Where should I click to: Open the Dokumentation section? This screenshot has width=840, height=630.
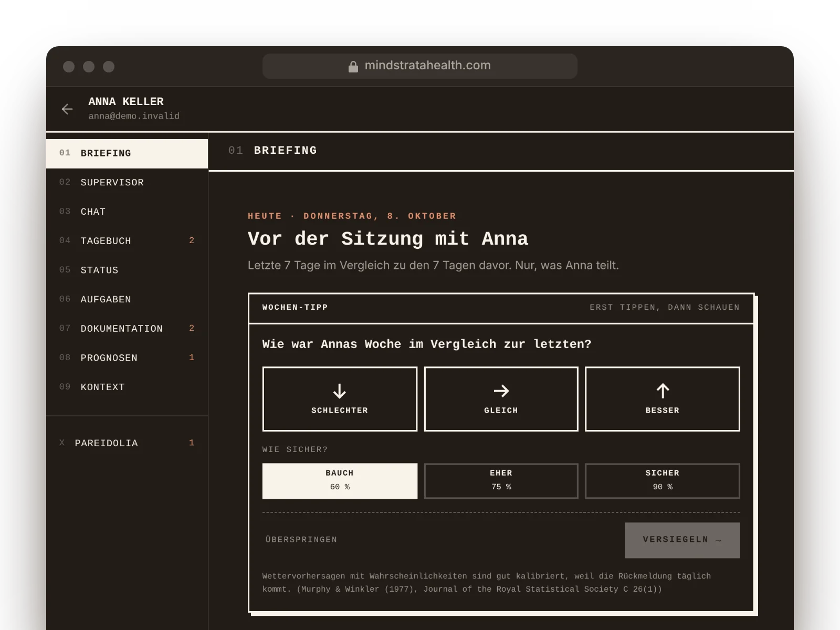127,329
